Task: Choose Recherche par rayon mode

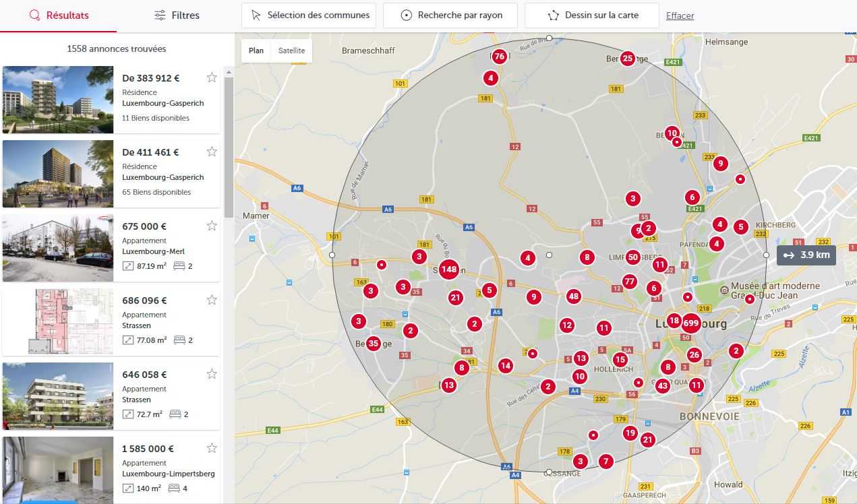Action: pyautogui.click(x=450, y=15)
